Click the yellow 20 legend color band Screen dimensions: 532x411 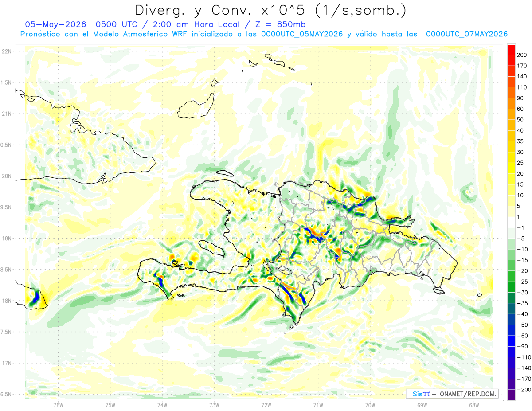tap(511, 168)
